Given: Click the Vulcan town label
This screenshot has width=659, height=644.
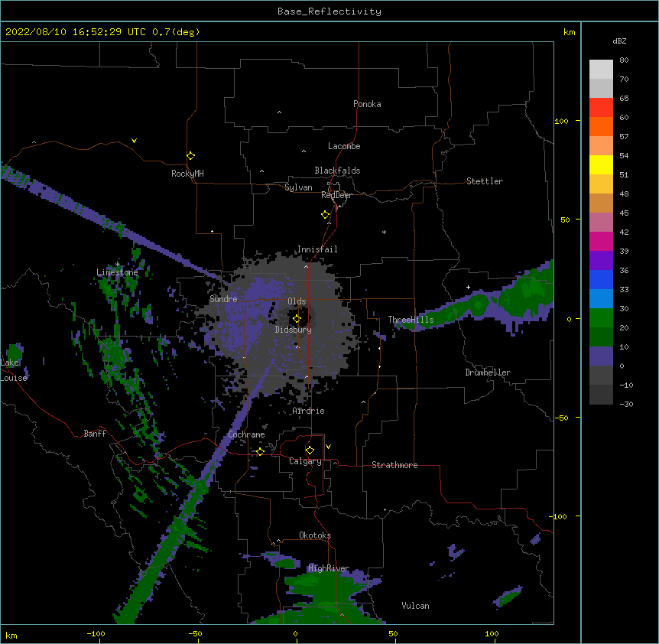Looking at the screenshot, I should coord(415,606).
